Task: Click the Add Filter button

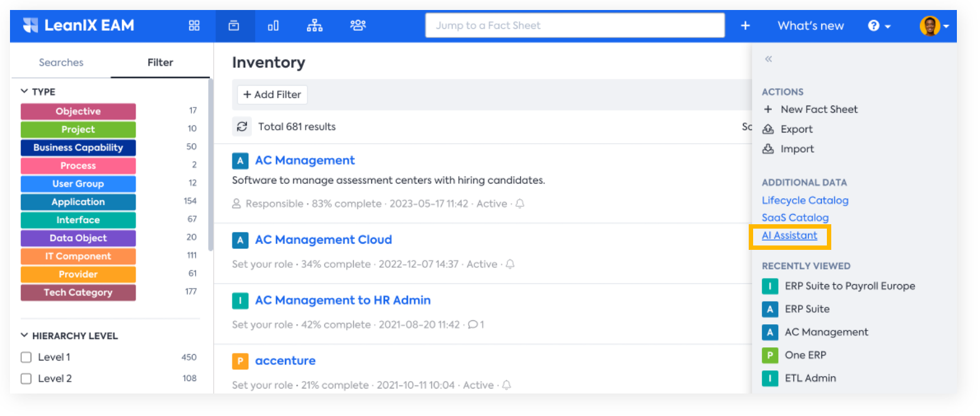Action: coord(272,95)
